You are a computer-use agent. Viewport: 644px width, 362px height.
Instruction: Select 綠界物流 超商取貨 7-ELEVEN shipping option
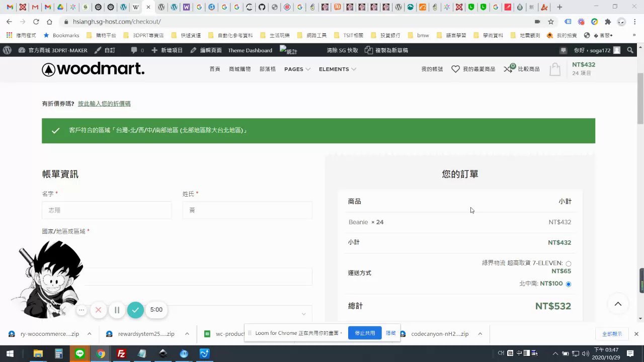[x=569, y=263]
